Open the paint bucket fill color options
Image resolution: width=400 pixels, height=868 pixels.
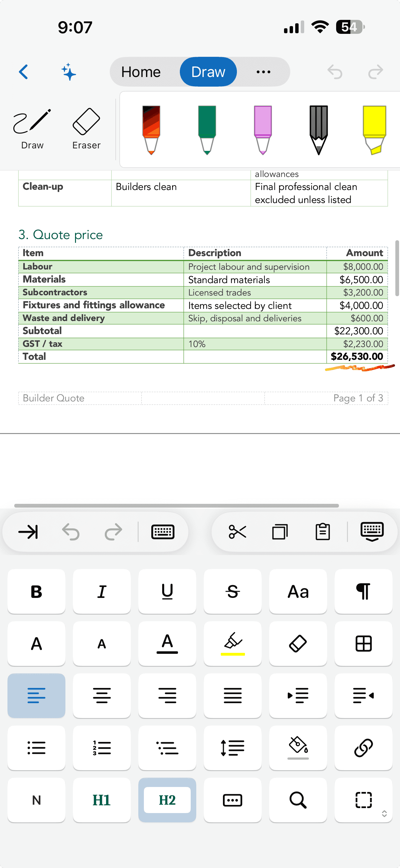[x=298, y=748]
